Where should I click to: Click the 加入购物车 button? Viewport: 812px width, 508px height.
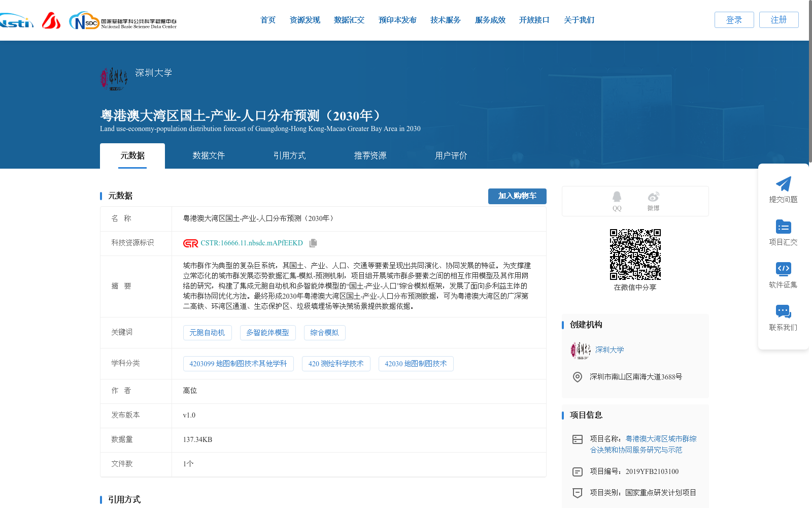pos(517,196)
